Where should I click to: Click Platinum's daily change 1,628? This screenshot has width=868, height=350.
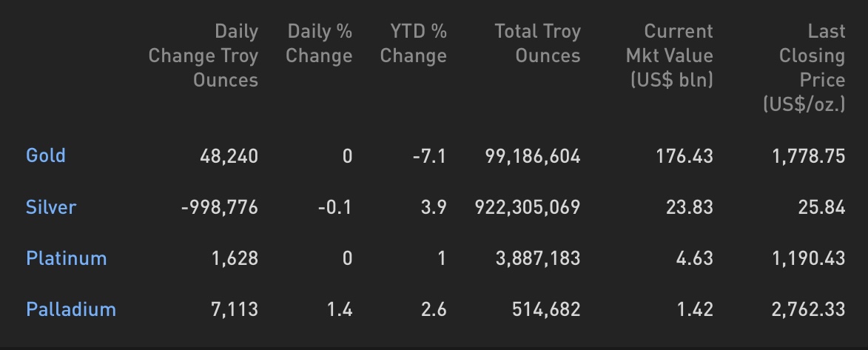click(x=235, y=259)
